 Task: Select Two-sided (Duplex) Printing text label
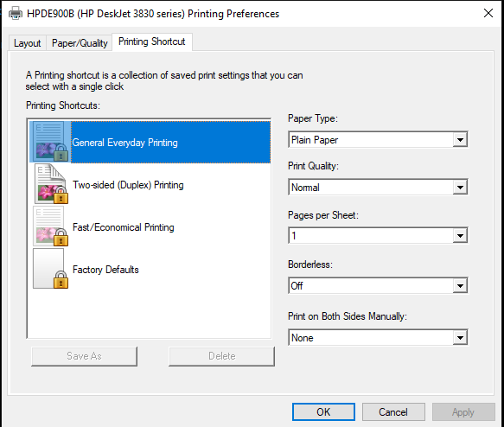(x=128, y=185)
